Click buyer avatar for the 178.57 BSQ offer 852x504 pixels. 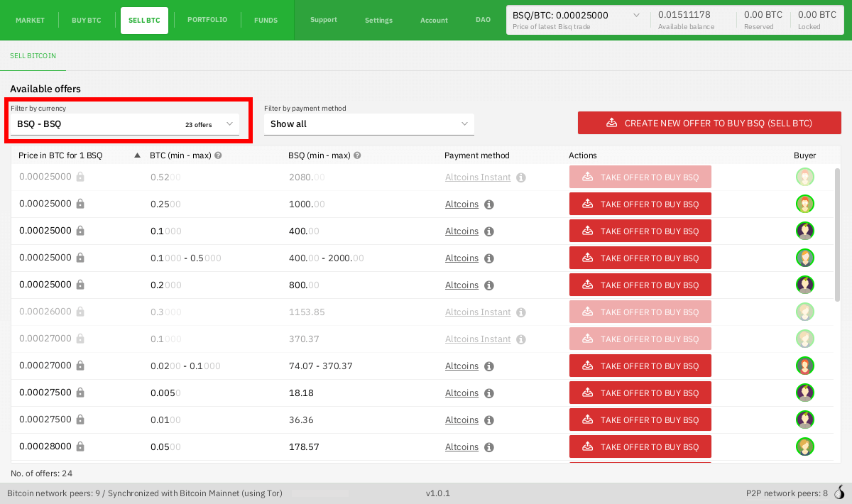804,447
